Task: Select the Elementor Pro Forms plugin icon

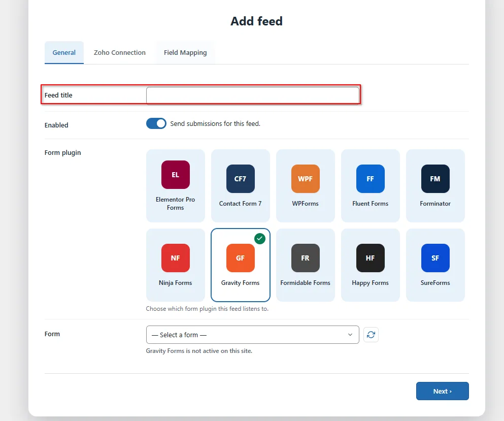Action: (x=176, y=175)
